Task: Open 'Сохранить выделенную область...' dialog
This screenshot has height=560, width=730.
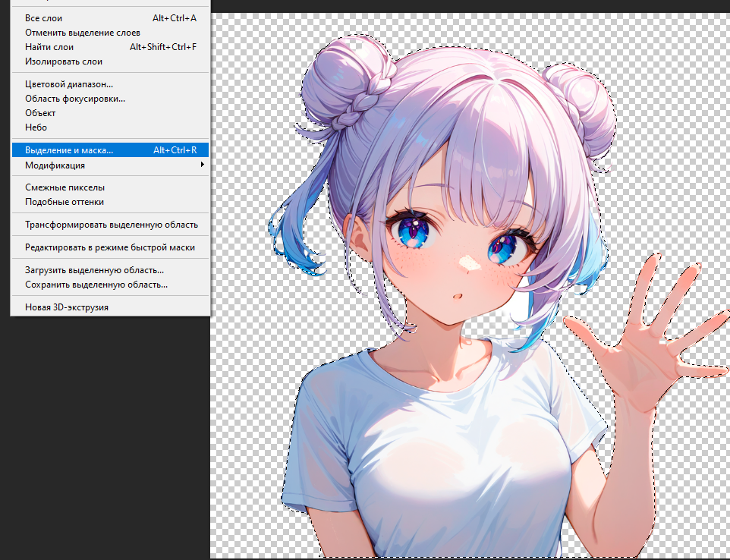Action: [110, 285]
